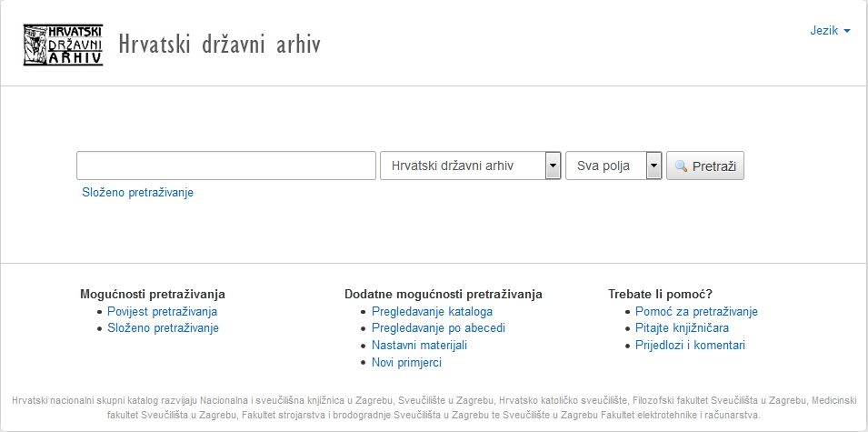This screenshot has width=868, height=432.
Task: Open Povijest pretraživanja link
Action: (x=162, y=311)
